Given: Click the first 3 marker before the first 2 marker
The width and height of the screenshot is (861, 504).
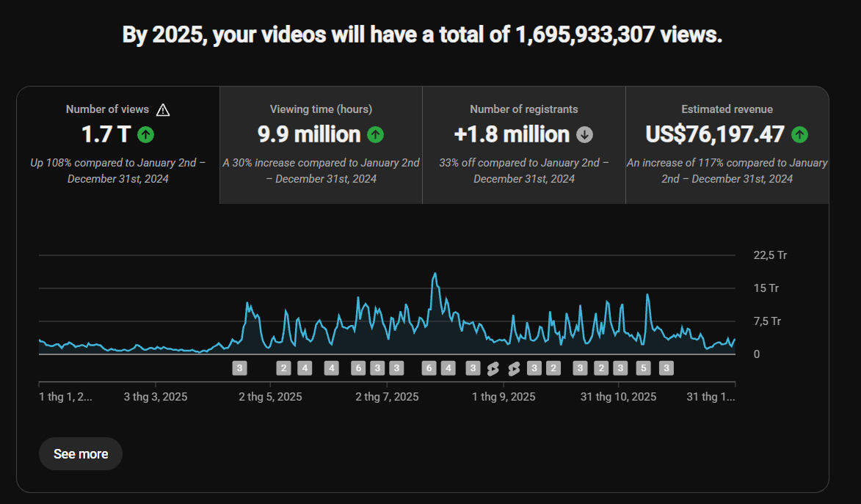Looking at the screenshot, I should 239,368.
